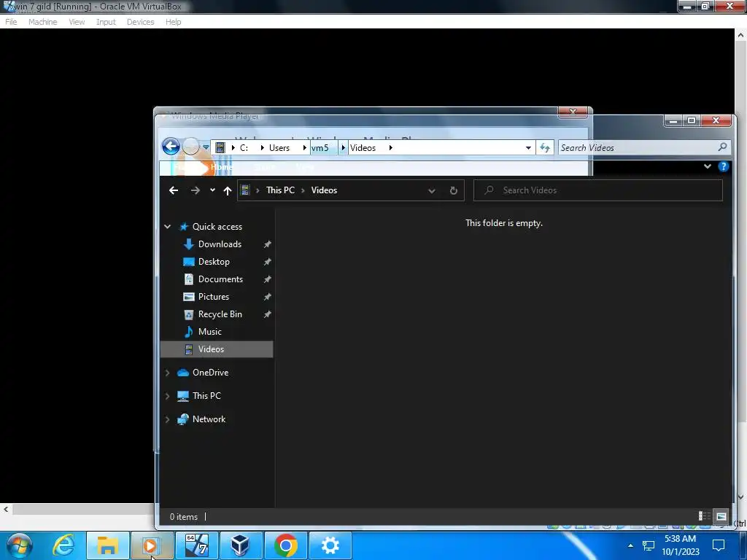
Task: Open OneDrive in the sidebar
Action: coord(210,373)
